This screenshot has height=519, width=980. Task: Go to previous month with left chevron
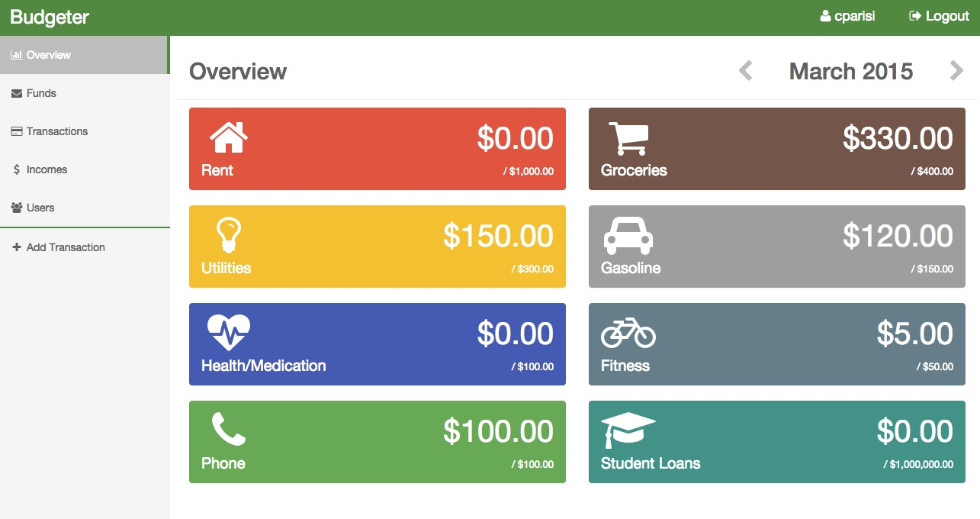tap(746, 71)
